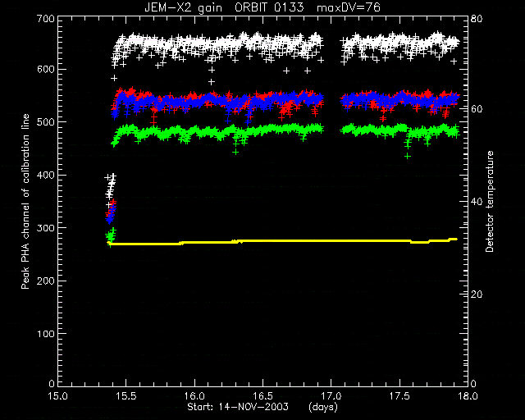Click the 17.0 tick label on time axis
This screenshot has height=420, width=525.
pos(331,396)
